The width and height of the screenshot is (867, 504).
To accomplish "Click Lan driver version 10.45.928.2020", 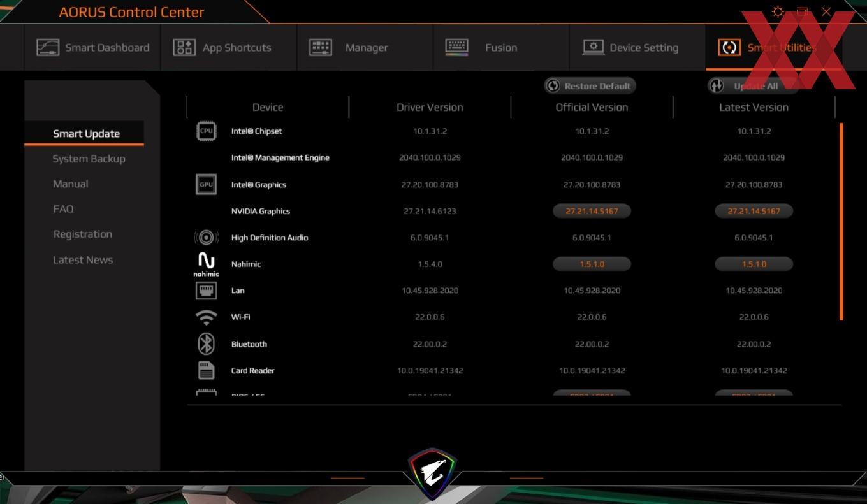I will [x=430, y=291].
